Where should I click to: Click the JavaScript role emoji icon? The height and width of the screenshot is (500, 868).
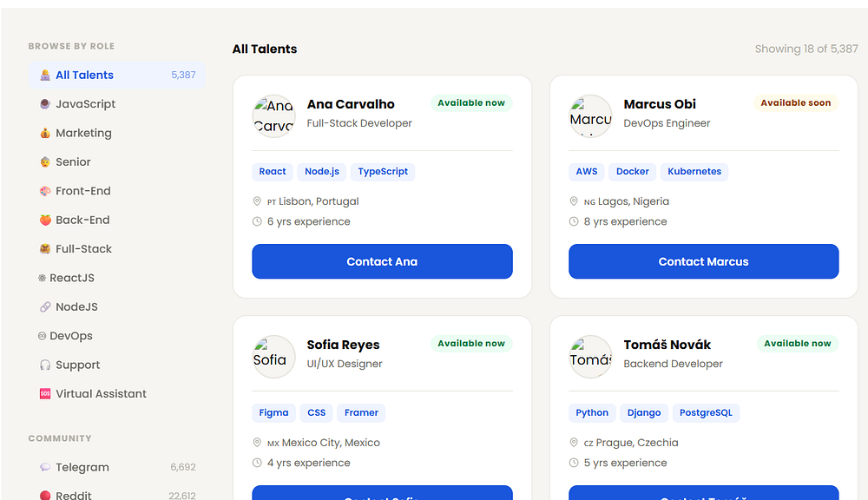point(45,104)
